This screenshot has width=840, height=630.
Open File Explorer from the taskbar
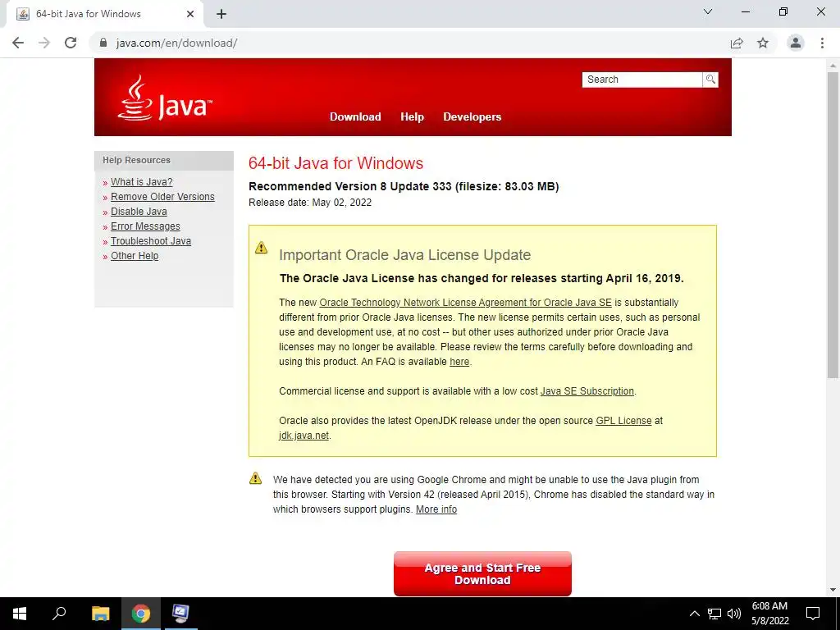pos(100,614)
